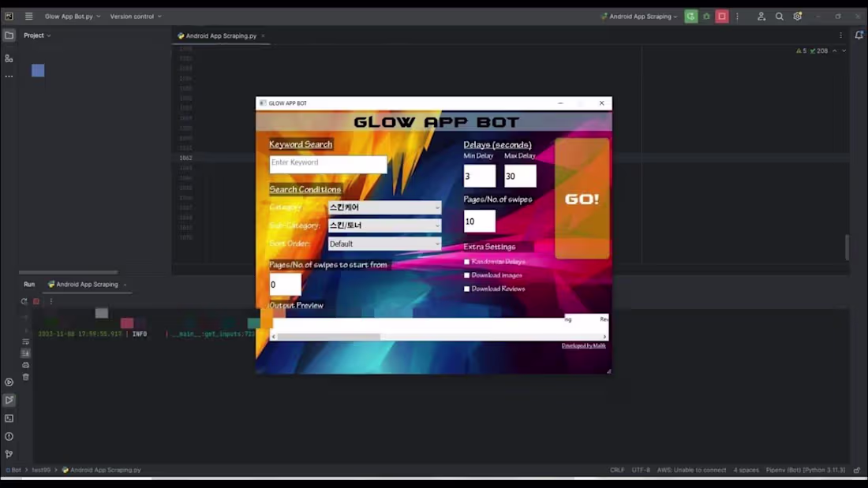Open the Version control dropdown
The image size is (868, 488).
click(x=136, y=17)
